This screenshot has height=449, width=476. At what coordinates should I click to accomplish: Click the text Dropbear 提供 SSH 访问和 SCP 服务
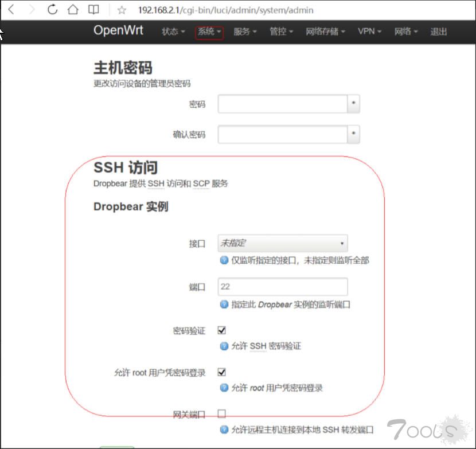click(x=161, y=183)
